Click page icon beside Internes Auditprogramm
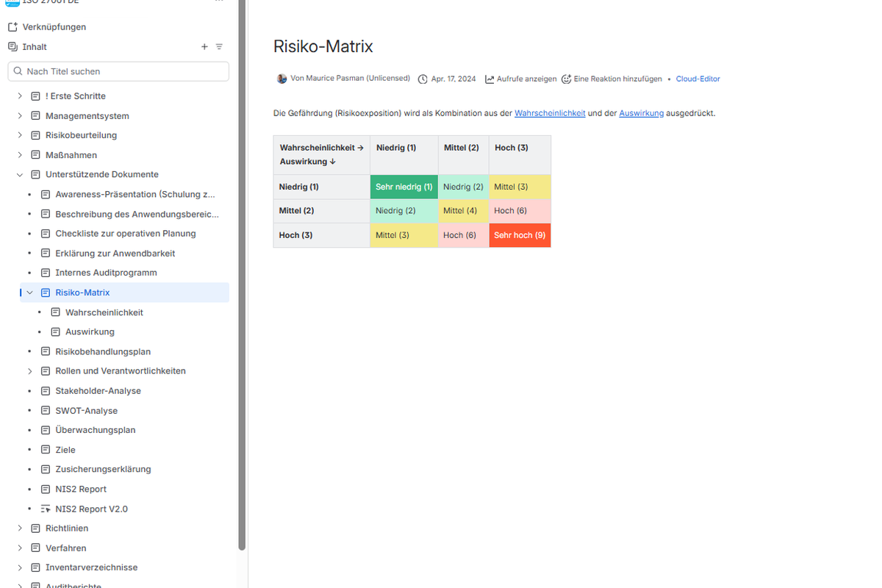 tap(46, 273)
